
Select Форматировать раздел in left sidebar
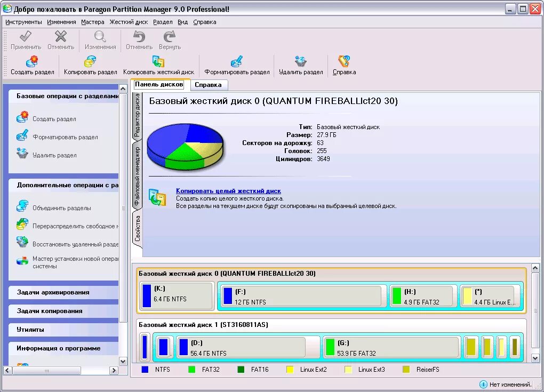point(65,137)
